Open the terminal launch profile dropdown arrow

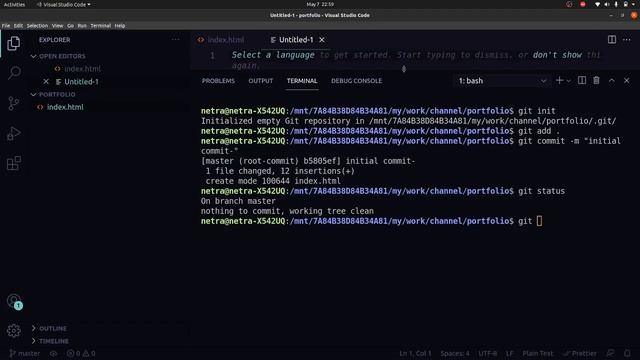pyautogui.click(x=569, y=81)
